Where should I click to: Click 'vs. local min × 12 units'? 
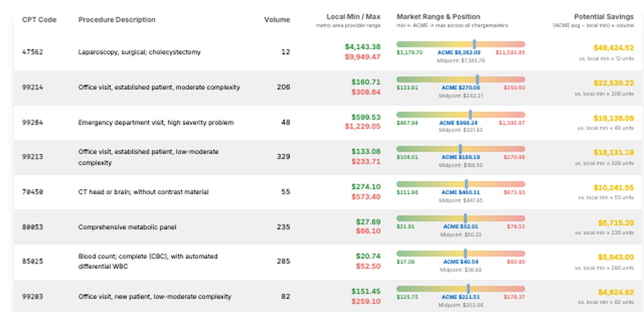pyautogui.click(x=607, y=58)
